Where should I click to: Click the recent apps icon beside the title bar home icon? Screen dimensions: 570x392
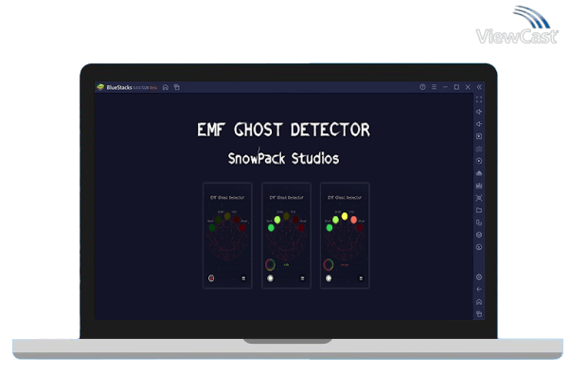[177, 87]
